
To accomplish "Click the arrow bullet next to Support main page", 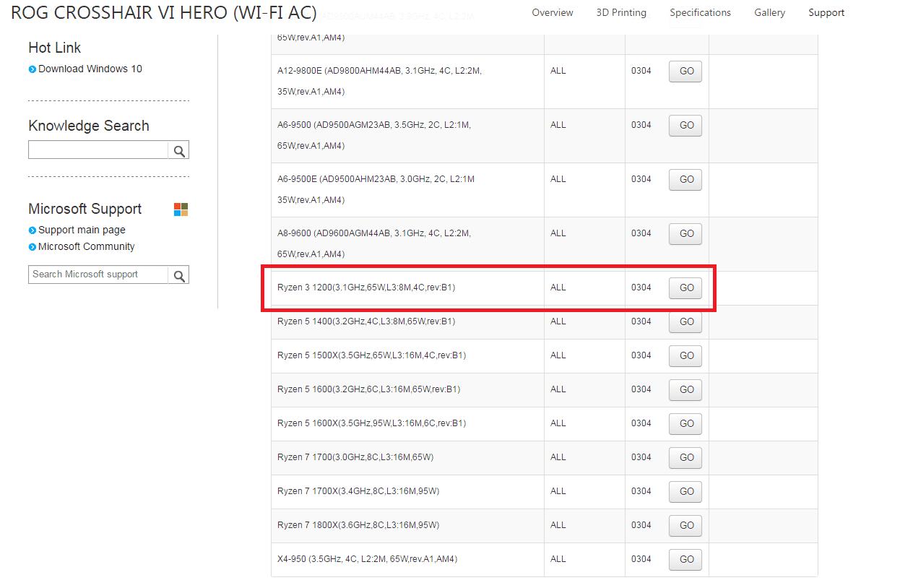I will click(33, 230).
